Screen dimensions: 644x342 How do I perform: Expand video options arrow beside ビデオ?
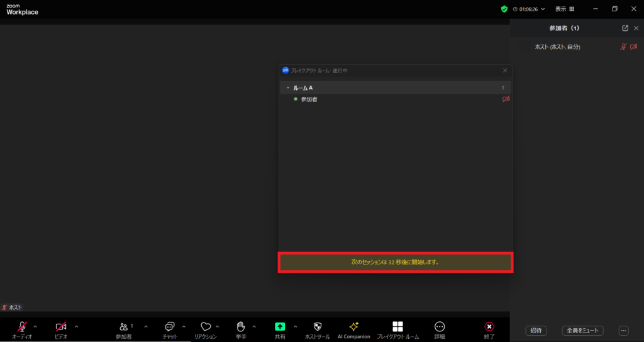[76, 326]
